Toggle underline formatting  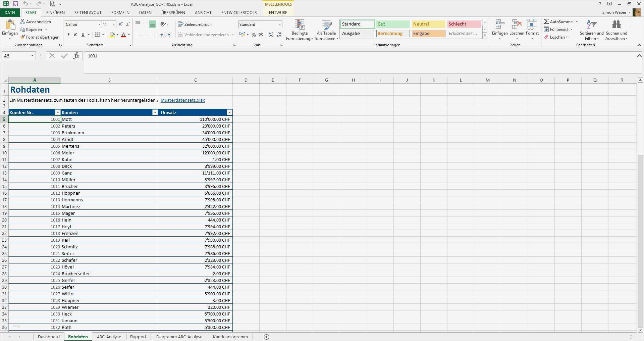(x=82, y=34)
